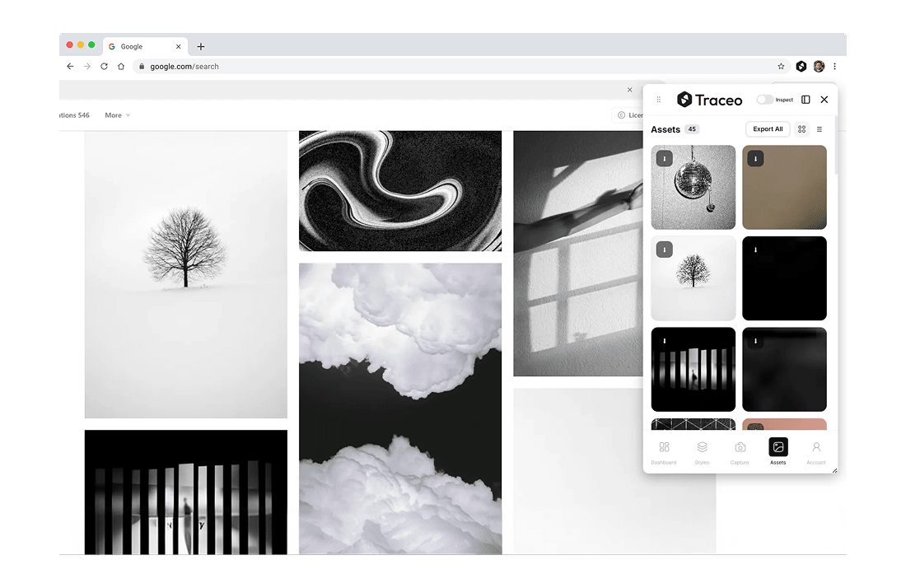Viewport: 906px width, 588px height.
Task: Open the swirl abstract image result
Action: point(400,190)
